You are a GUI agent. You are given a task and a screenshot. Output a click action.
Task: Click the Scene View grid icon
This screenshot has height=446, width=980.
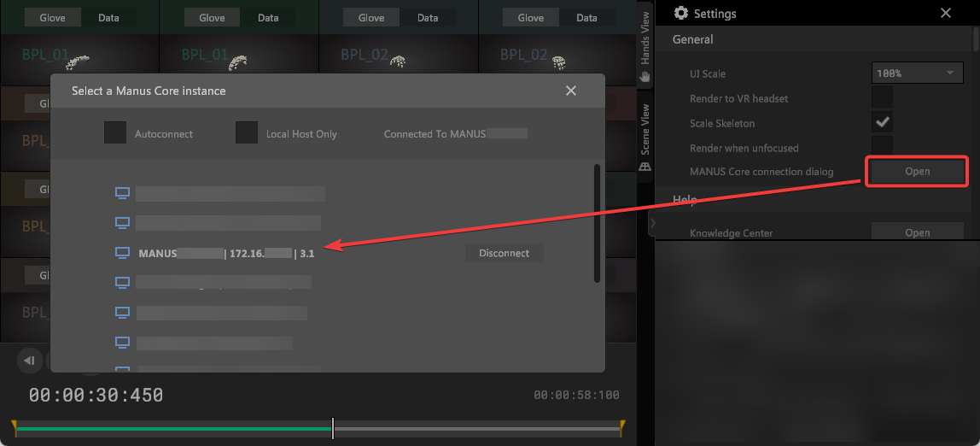[x=645, y=165]
